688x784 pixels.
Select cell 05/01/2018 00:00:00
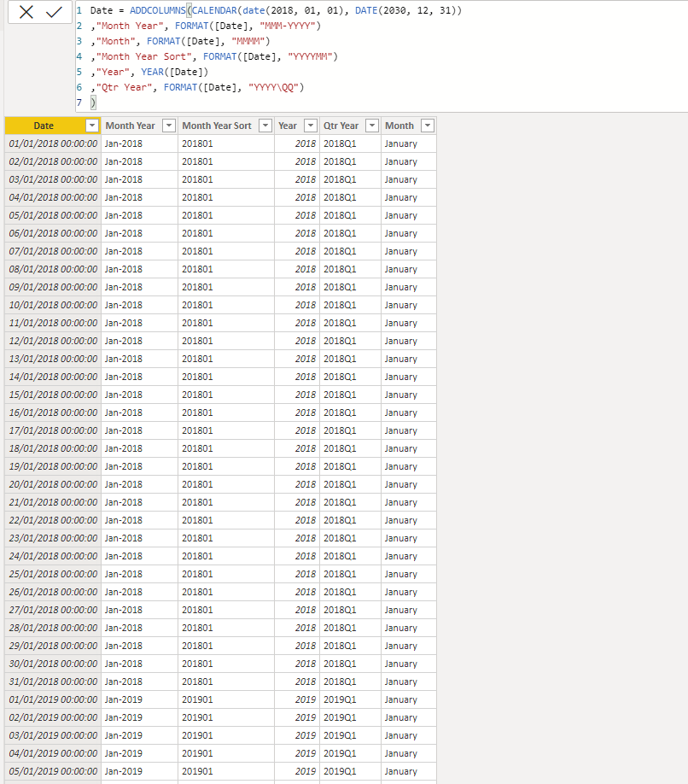pos(53,215)
